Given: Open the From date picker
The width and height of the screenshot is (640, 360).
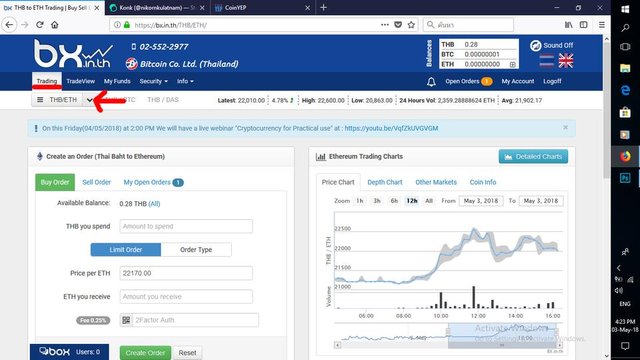Looking at the screenshot, I should point(481,201).
